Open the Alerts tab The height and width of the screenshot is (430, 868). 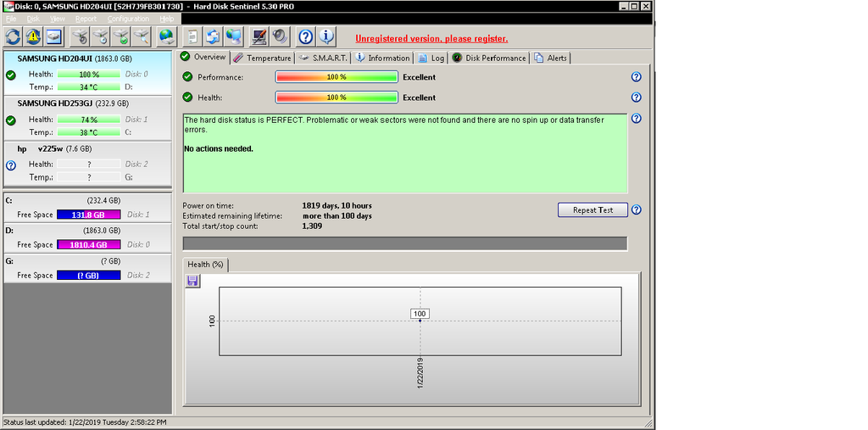(551, 59)
